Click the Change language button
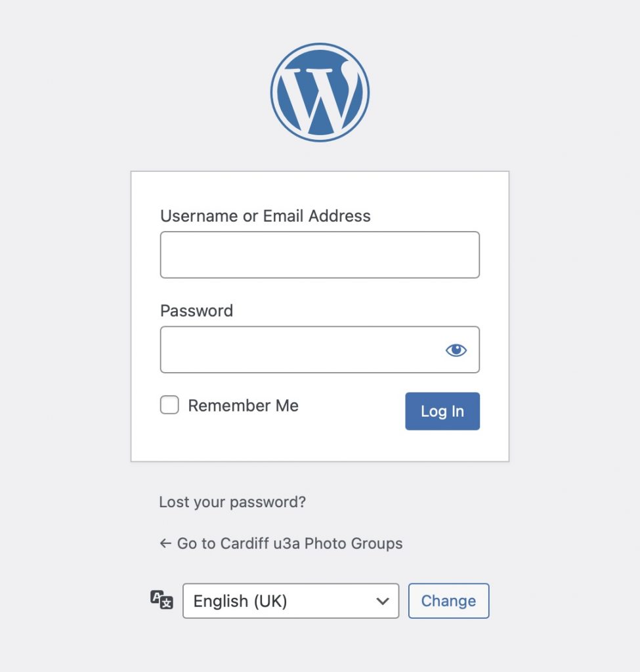 click(448, 601)
